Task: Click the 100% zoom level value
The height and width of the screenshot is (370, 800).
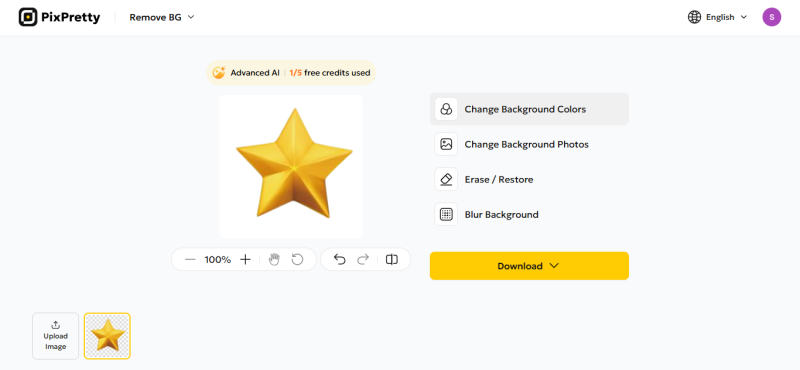Action: [218, 260]
